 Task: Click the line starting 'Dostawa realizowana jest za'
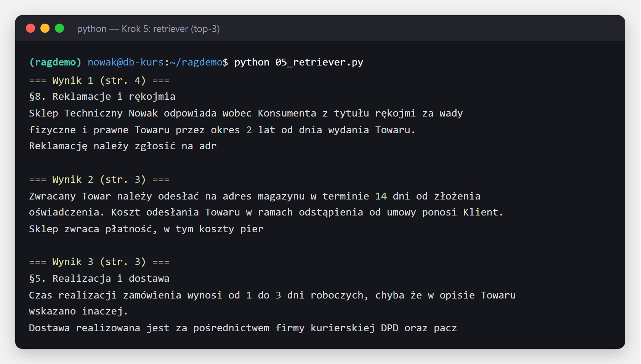(x=243, y=328)
